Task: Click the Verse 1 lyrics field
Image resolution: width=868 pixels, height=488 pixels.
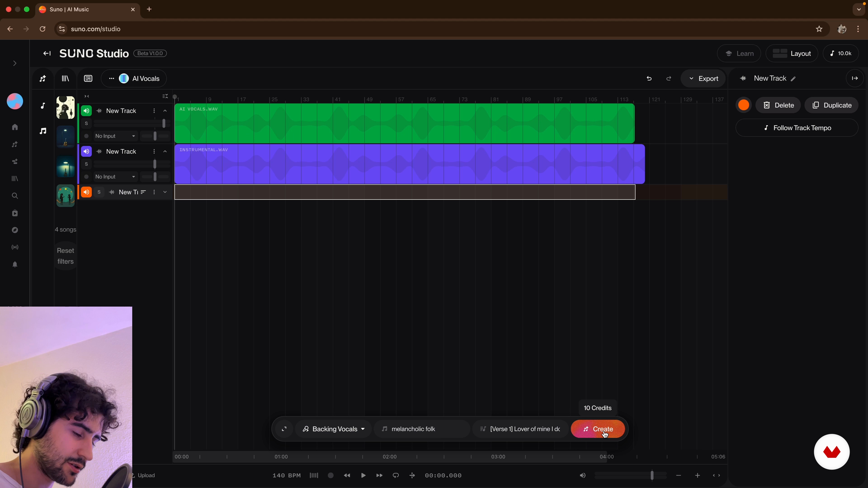Action: click(x=521, y=429)
